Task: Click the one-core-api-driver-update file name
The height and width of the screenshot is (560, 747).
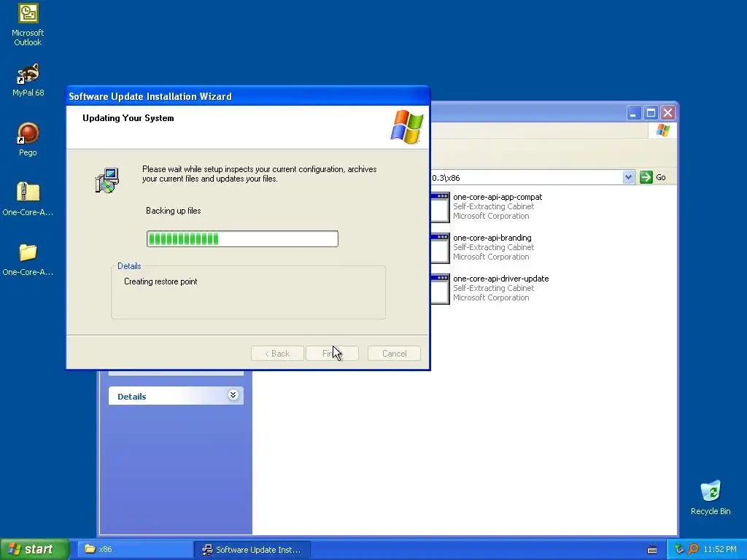Action: (500, 279)
